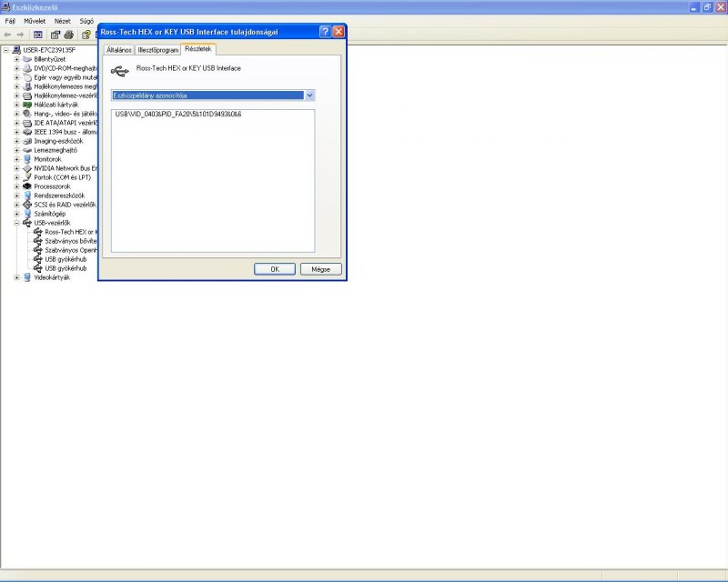
Task: Click the diamond icon beside NVIDIA Network Bus
Action: click(27, 168)
